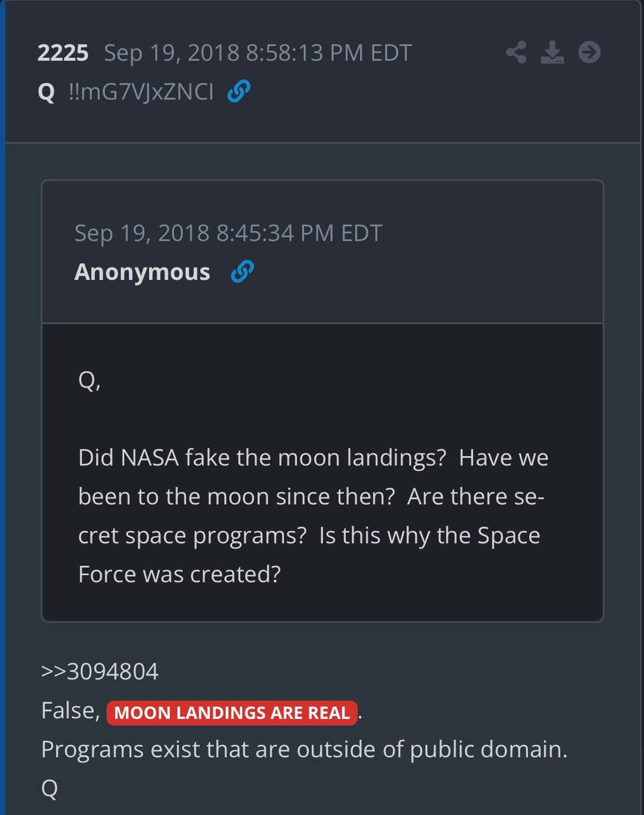The image size is (644, 815).
Task: Open post number 2225
Action: (62, 52)
